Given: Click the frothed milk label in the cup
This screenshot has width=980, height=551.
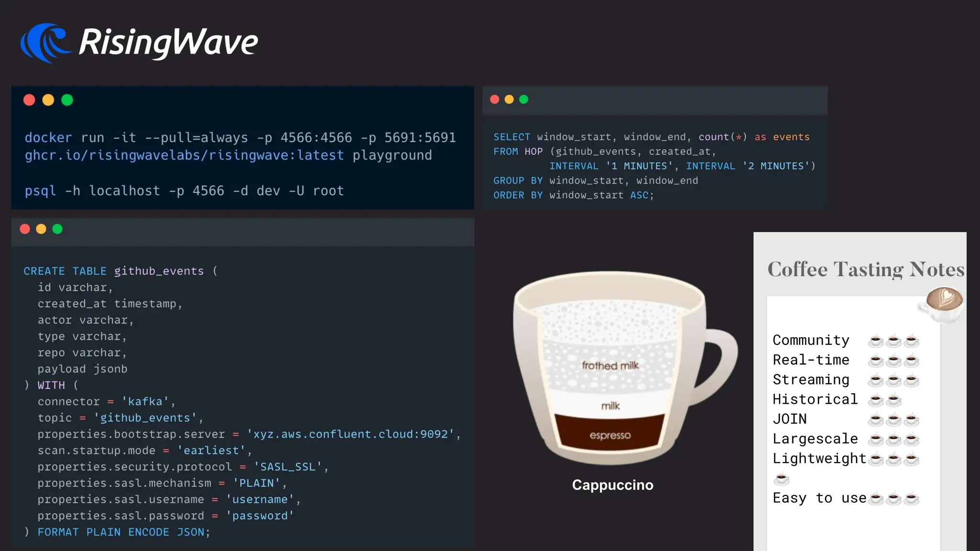Looking at the screenshot, I should (x=610, y=365).
